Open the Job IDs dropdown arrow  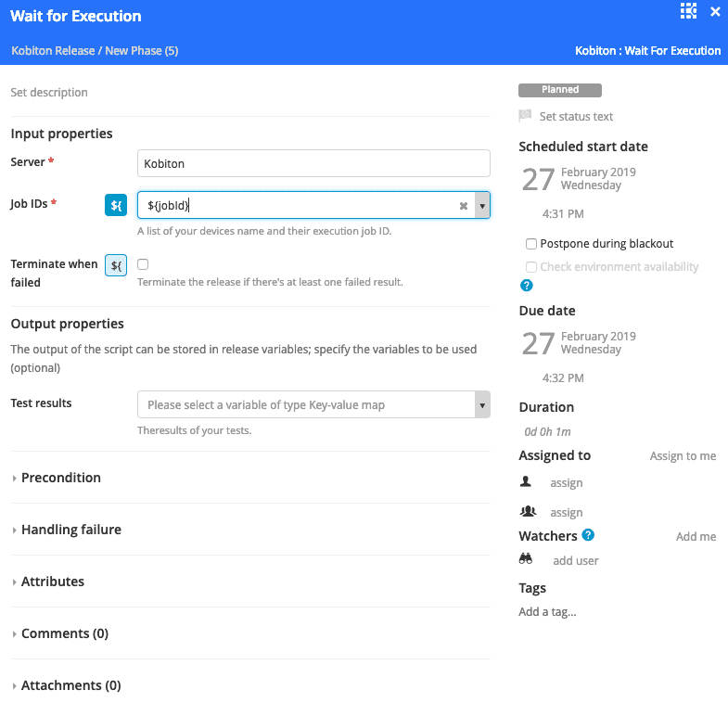[482, 206]
